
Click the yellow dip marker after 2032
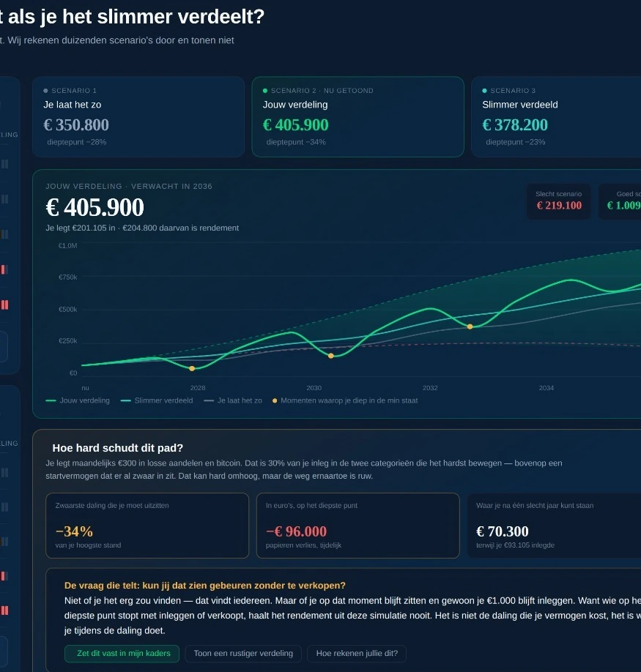coord(470,326)
